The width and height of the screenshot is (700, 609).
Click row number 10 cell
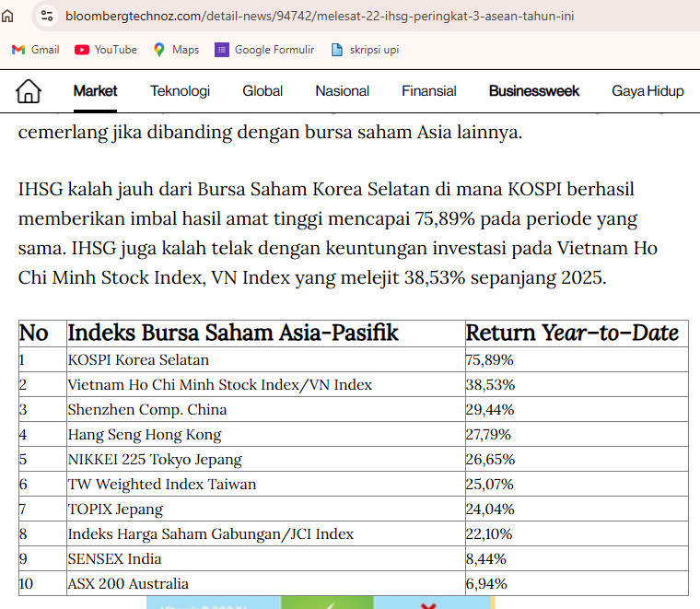click(43, 583)
